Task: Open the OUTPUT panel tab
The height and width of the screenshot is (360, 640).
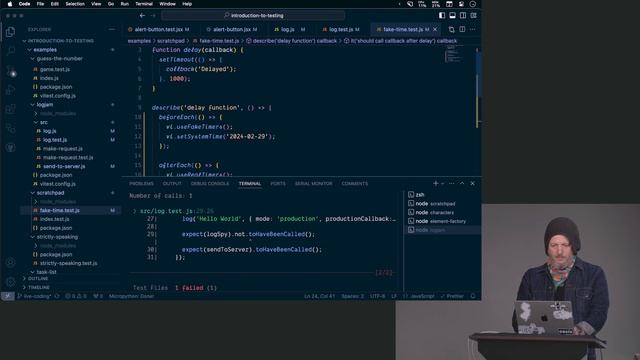Action: coord(172,184)
